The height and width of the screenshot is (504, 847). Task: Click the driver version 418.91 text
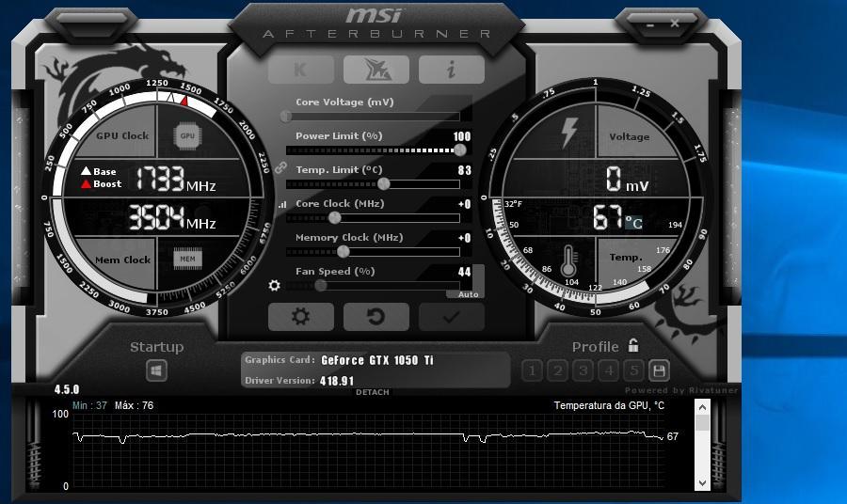pos(337,381)
